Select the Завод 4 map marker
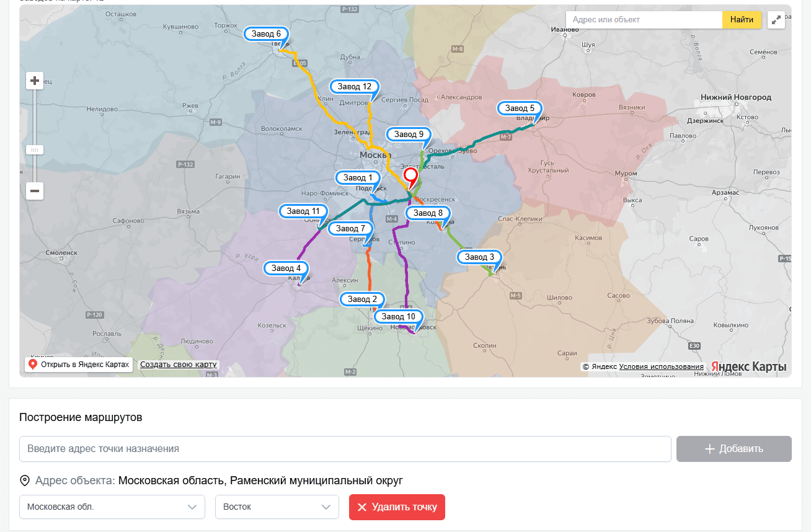Viewport: 811px width, 532px height. click(x=286, y=268)
